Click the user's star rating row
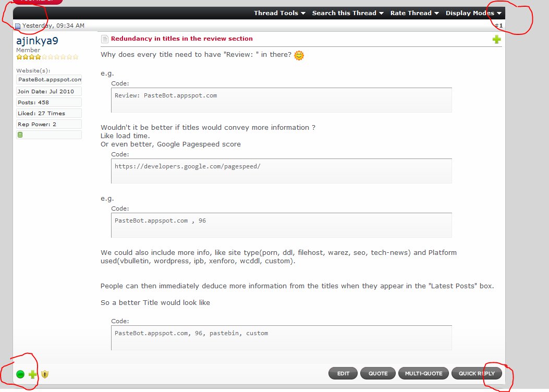The image size is (549, 392). [x=47, y=57]
